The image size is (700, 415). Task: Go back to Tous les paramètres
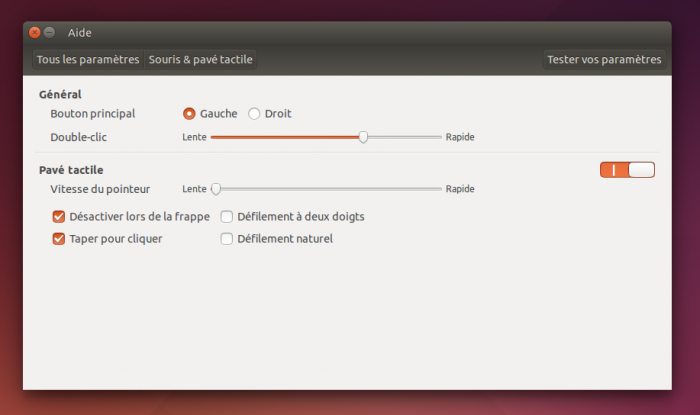point(88,60)
